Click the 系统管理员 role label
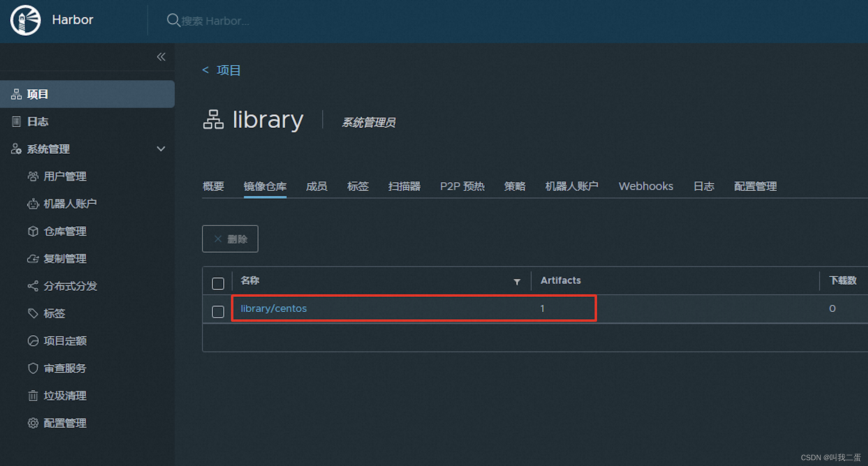Viewport: 868px width, 466px height. (369, 122)
